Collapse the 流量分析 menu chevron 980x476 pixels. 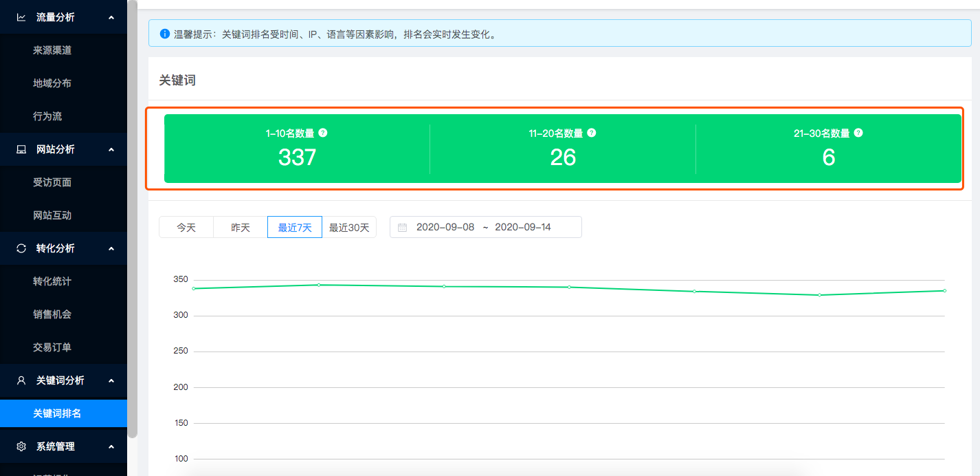(111, 17)
